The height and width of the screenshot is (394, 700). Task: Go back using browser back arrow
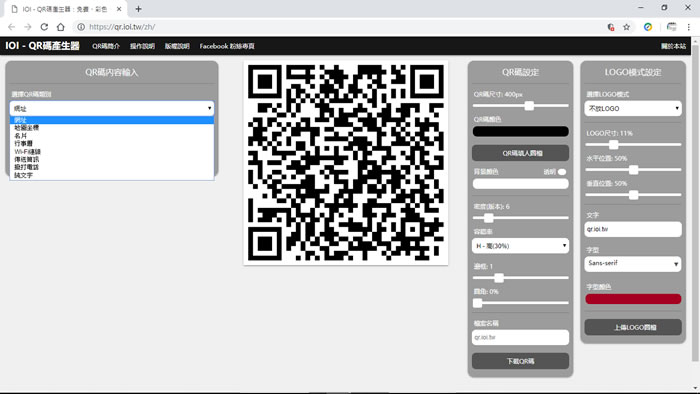click(x=12, y=27)
